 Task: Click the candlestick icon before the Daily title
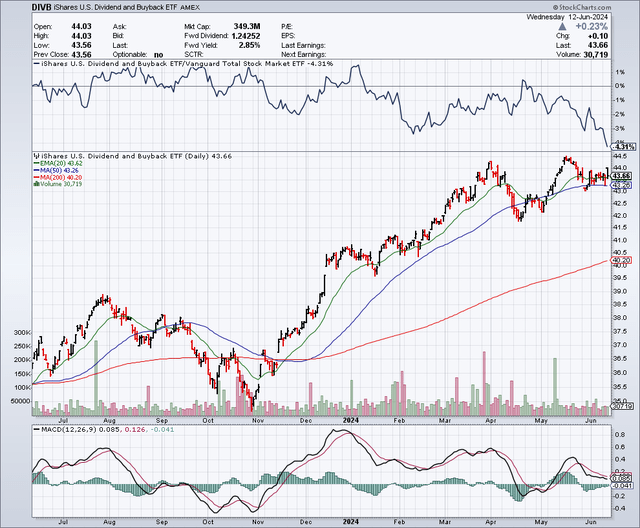click(x=36, y=156)
